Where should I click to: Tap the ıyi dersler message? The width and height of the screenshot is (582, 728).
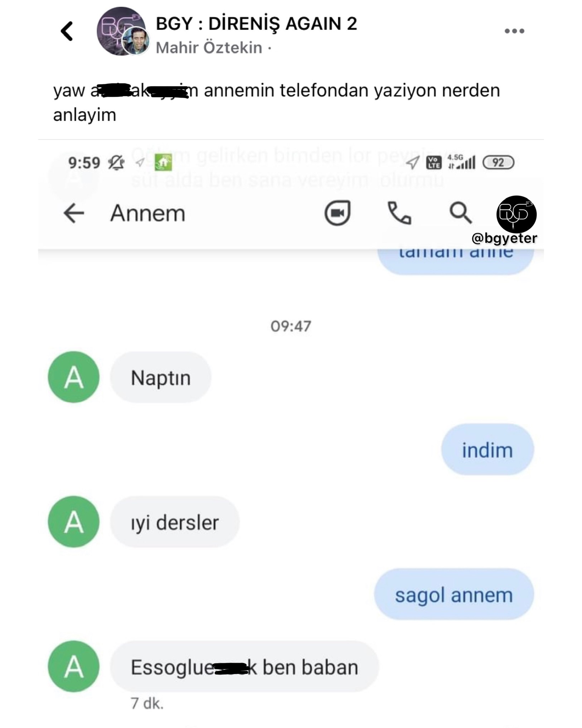coord(175,522)
